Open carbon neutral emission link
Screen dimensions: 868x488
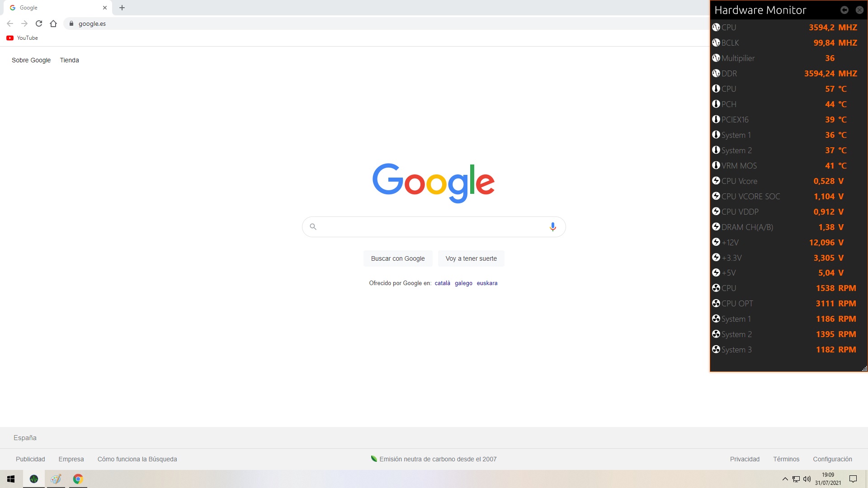click(x=434, y=459)
